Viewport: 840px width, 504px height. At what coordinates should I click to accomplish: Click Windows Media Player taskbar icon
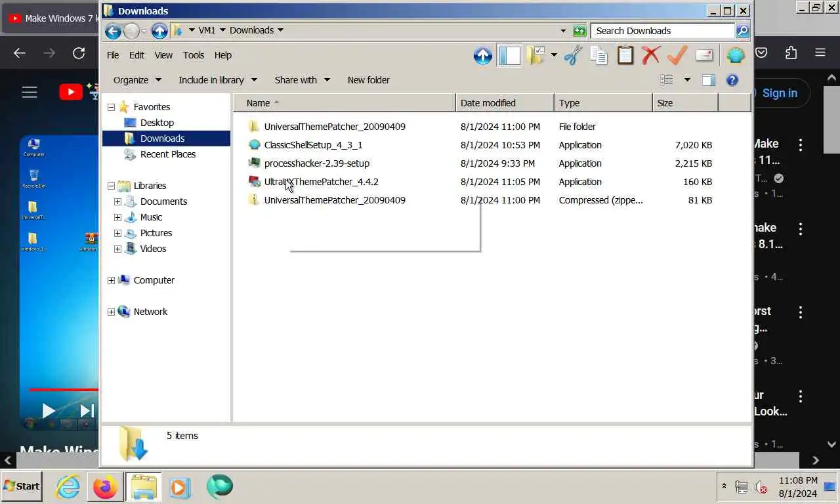click(180, 487)
